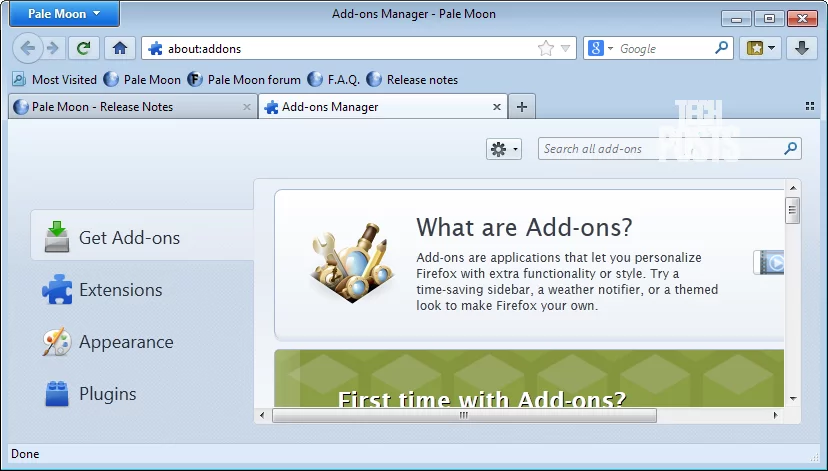Select the Add-ons Manager tab
This screenshot has height=471, width=828.
pyautogui.click(x=383, y=107)
